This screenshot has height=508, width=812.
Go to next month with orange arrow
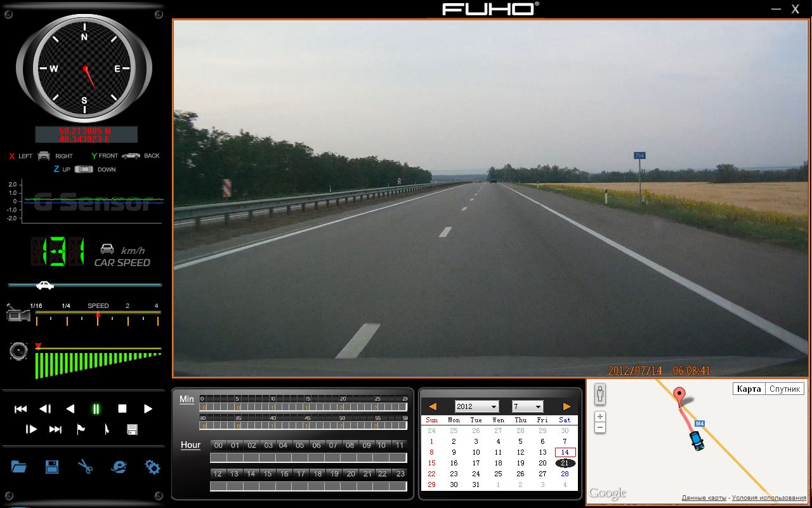pyautogui.click(x=566, y=406)
